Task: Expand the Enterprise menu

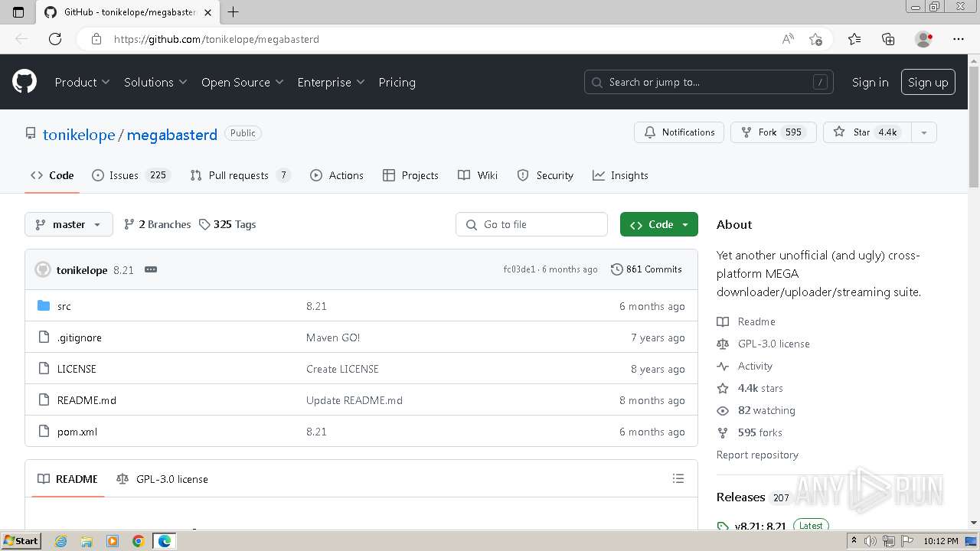Action: coord(331,82)
